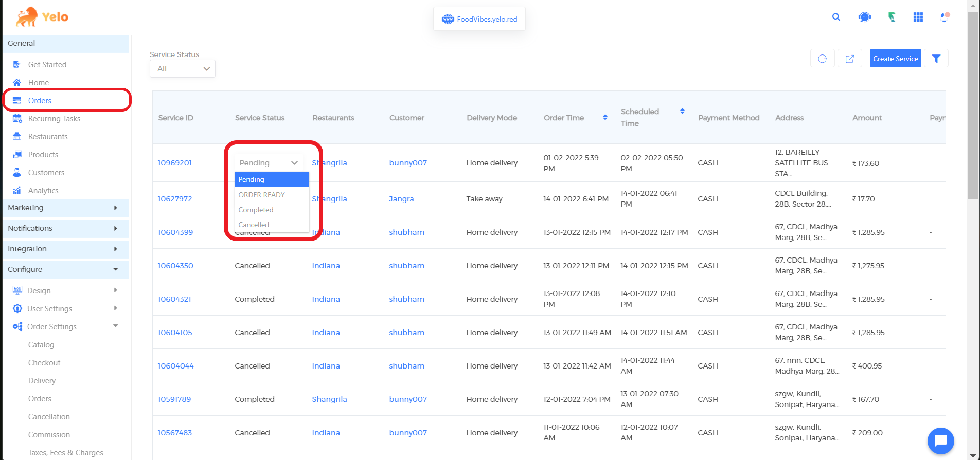This screenshot has height=460, width=980.
Task: Open the filter funnel button
Action: (936, 59)
